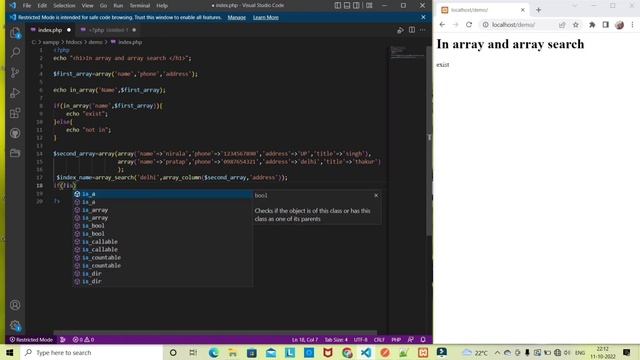Open the View menu
Image resolution: width=640 pixels, height=360 pixels.
pos(87,6)
